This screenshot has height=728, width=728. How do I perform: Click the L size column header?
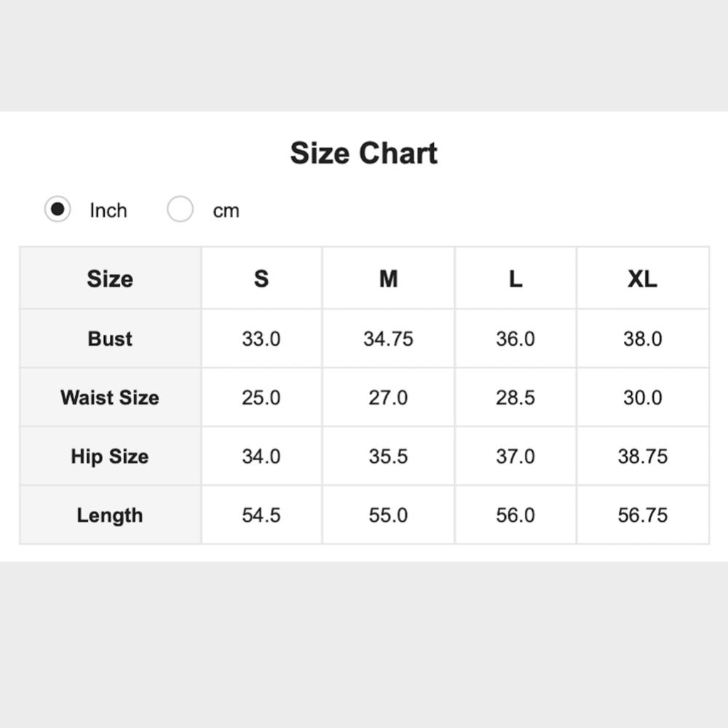coord(515,279)
